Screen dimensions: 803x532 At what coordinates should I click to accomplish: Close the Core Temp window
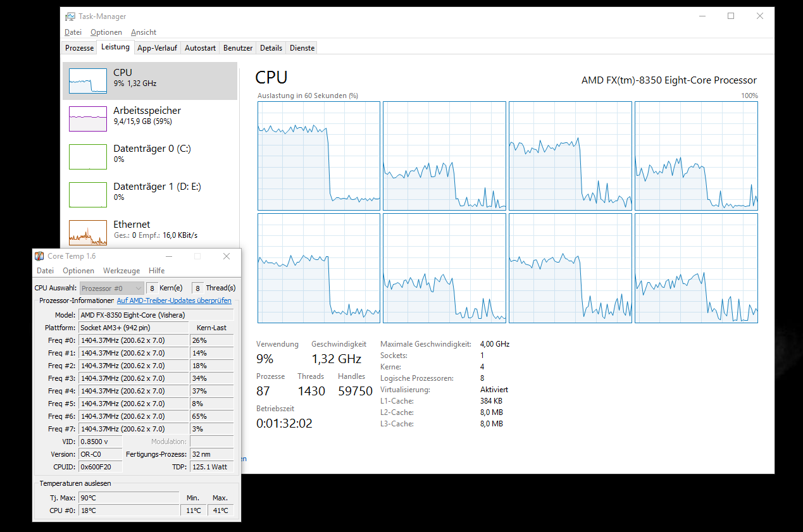click(x=227, y=256)
